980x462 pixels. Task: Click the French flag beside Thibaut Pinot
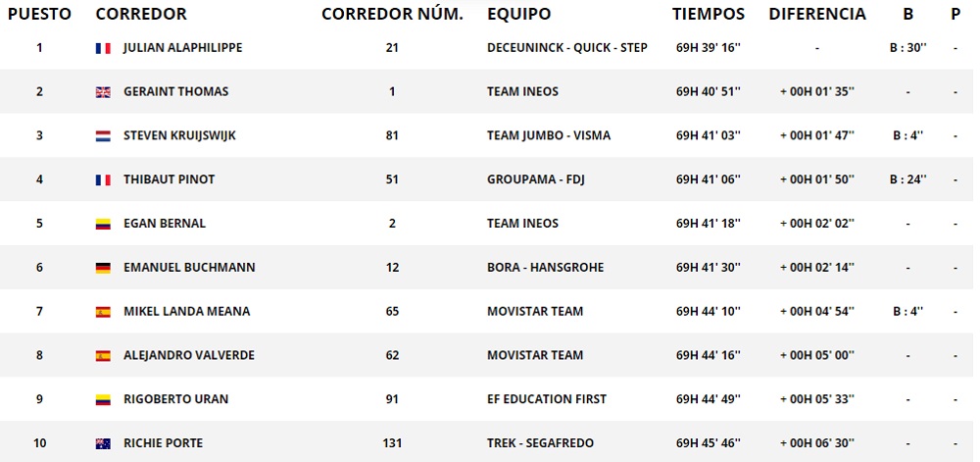[x=102, y=180]
